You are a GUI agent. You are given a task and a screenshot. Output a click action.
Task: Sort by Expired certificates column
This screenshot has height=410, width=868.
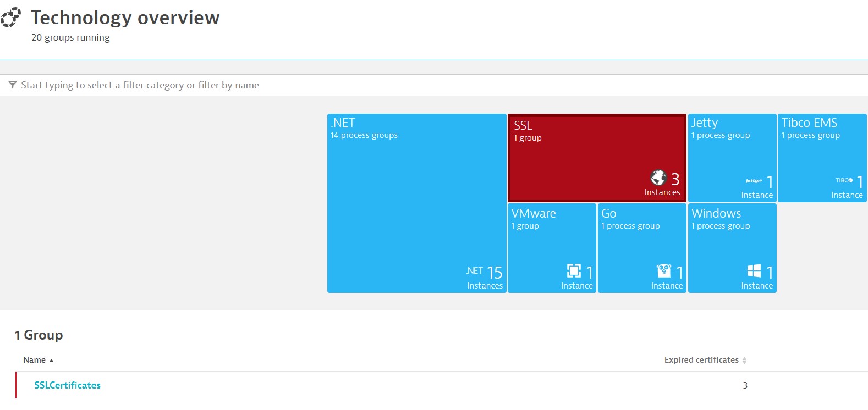pyautogui.click(x=706, y=360)
